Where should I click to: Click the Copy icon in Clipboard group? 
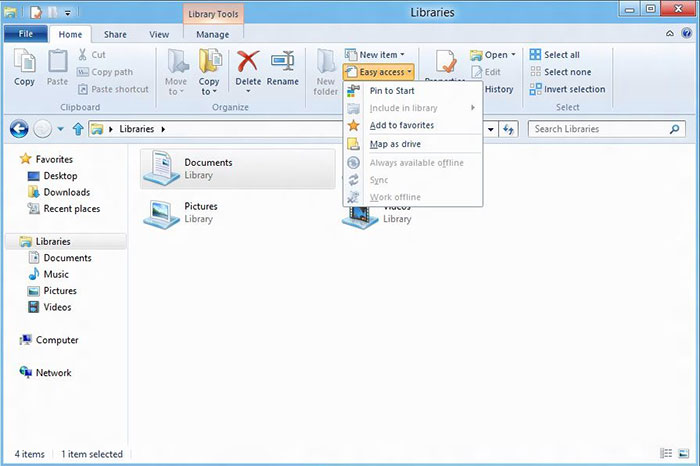[x=25, y=68]
